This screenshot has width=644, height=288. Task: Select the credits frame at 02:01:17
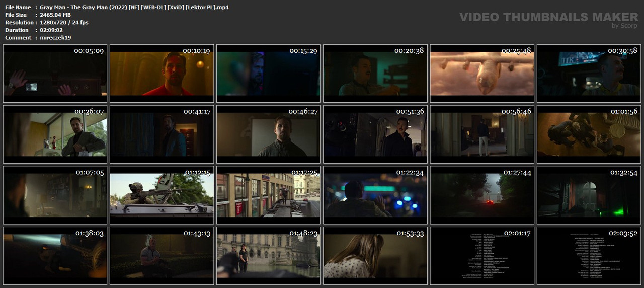click(x=482, y=256)
